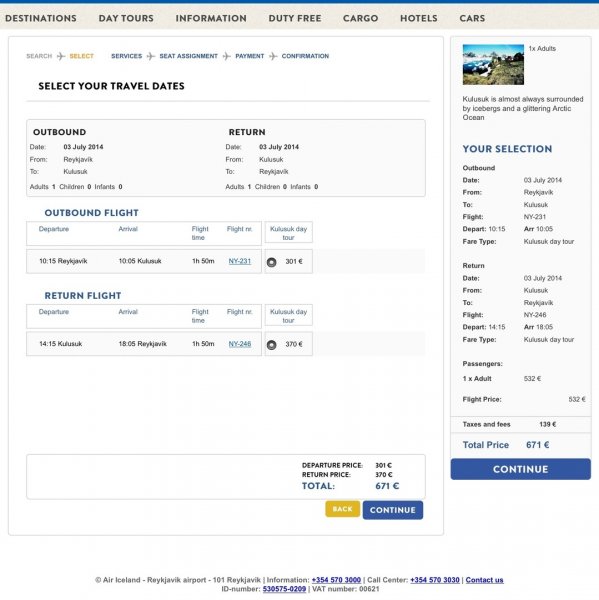The image size is (599, 600).
Task: Click the yellow Back button
Action: click(343, 509)
